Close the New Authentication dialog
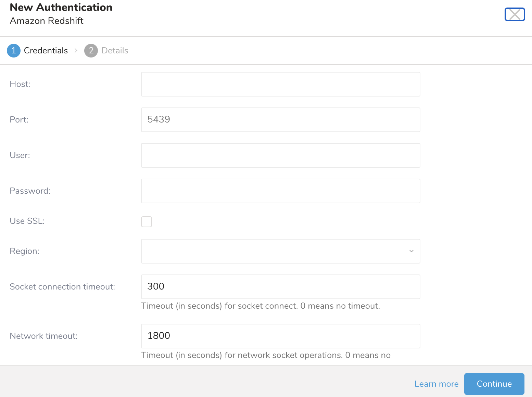Image resolution: width=532 pixels, height=397 pixels. (x=515, y=14)
